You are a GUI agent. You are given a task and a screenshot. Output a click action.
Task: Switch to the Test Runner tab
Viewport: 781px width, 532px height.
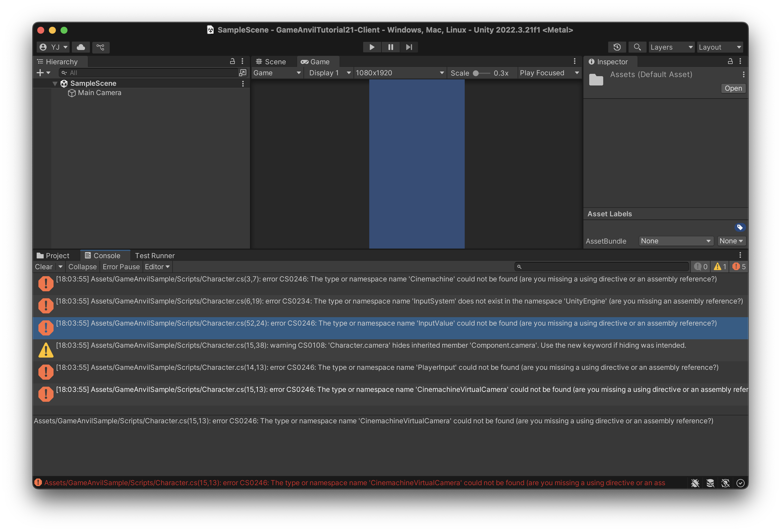(x=155, y=256)
